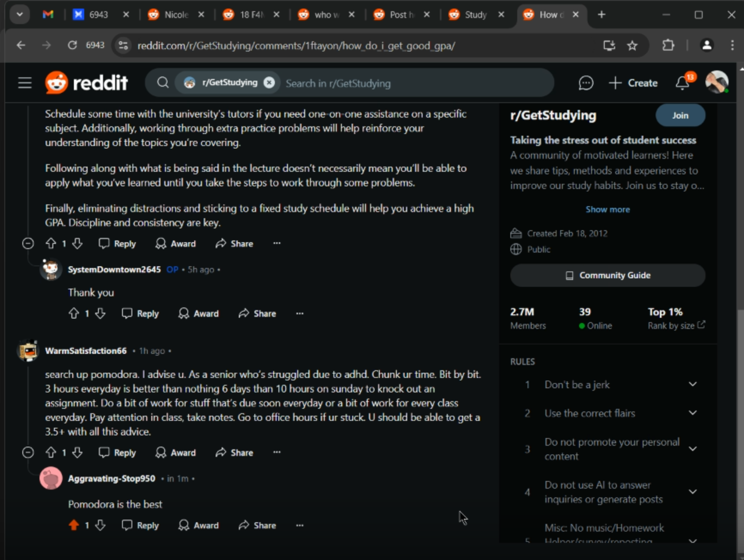The image size is (744, 560).
Task: Open the chat messages icon
Action: [x=585, y=83]
